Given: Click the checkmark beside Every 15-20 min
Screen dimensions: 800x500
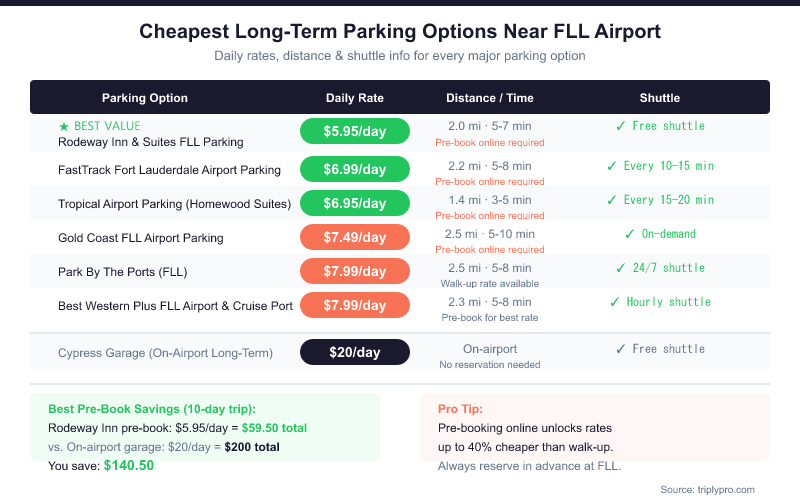Looking at the screenshot, I should tap(612, 200).
